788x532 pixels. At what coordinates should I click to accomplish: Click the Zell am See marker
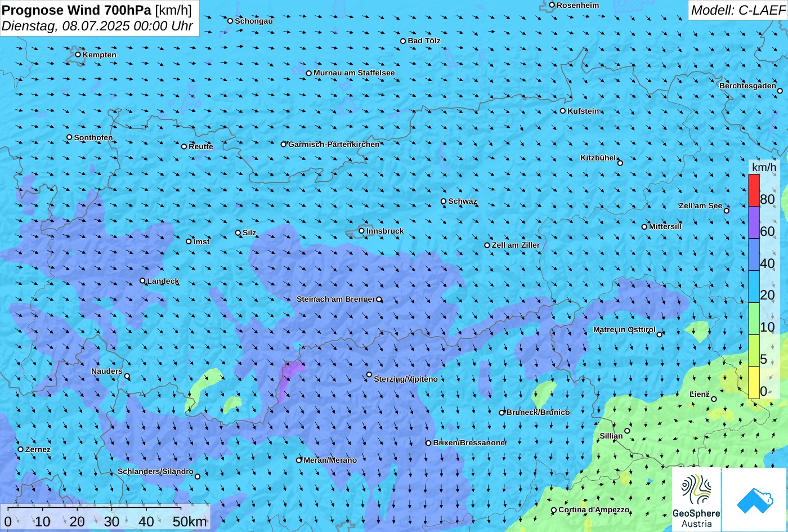click(x=727, y=211)
